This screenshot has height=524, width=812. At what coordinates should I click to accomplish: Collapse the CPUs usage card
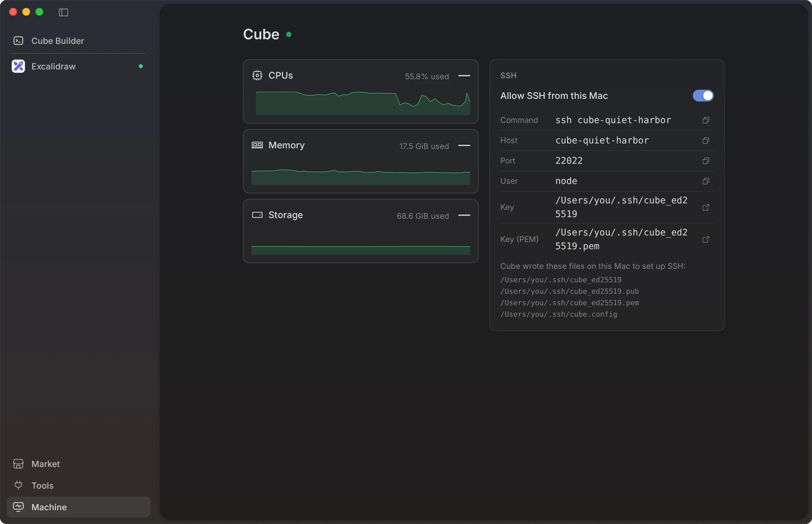pyautogui.click(x=464, y=76)
